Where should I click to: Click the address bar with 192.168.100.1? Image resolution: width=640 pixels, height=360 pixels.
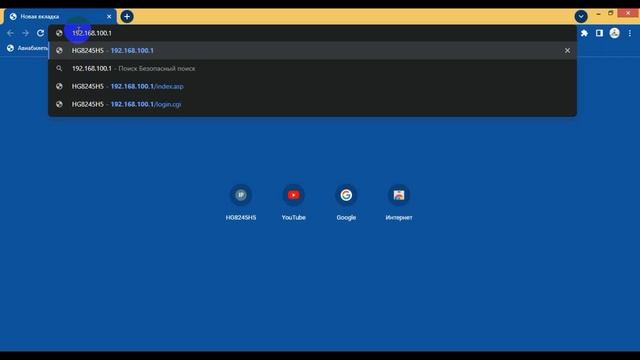[x=312, y=33]
